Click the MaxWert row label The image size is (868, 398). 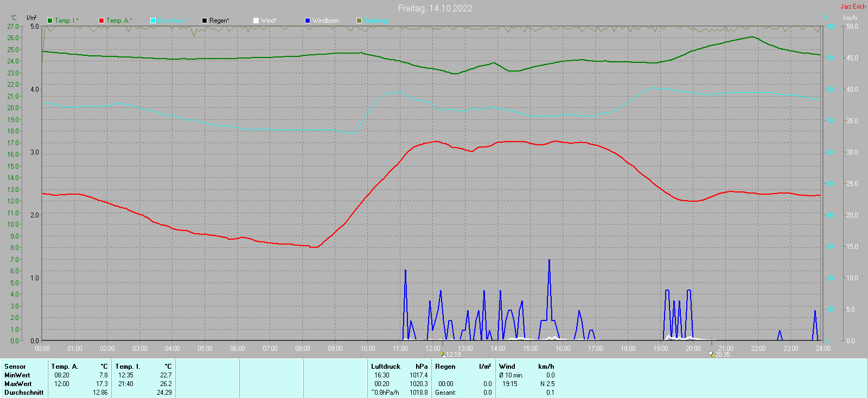pyautogui.click(x=17, y=384)
